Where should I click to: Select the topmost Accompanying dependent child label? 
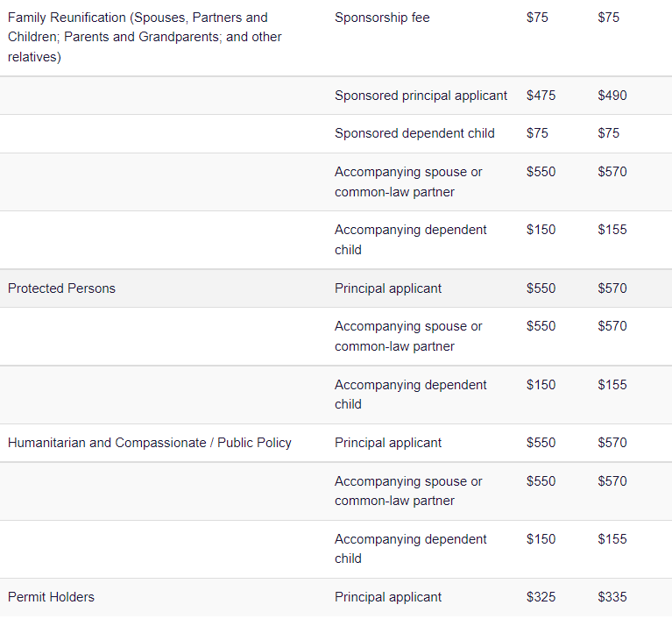point(410,239)
